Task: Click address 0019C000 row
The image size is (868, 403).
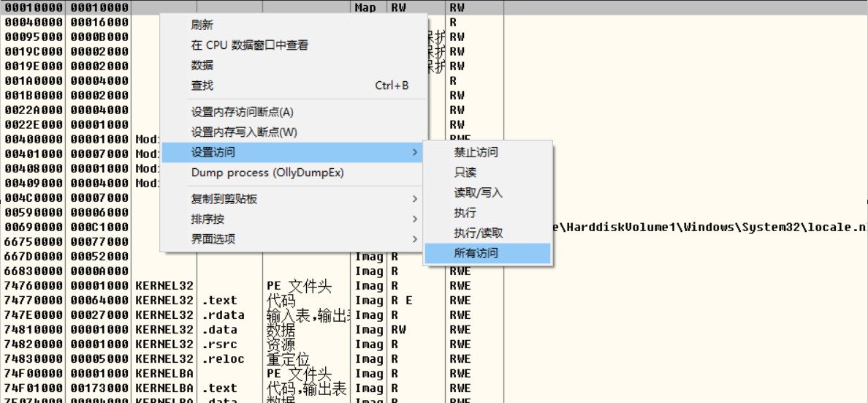Action: (x=34, y=51)
